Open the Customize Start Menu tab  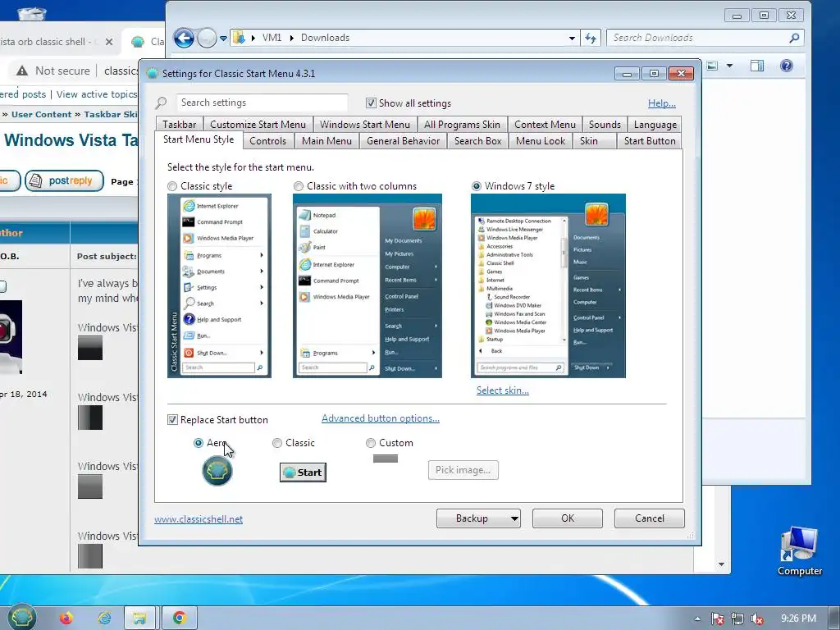pos(258,125)
